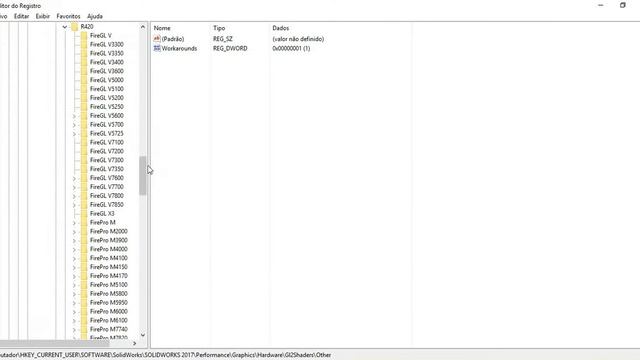
Task: Click the data cell 0x00000001 (1)
Action: [291, 48]
